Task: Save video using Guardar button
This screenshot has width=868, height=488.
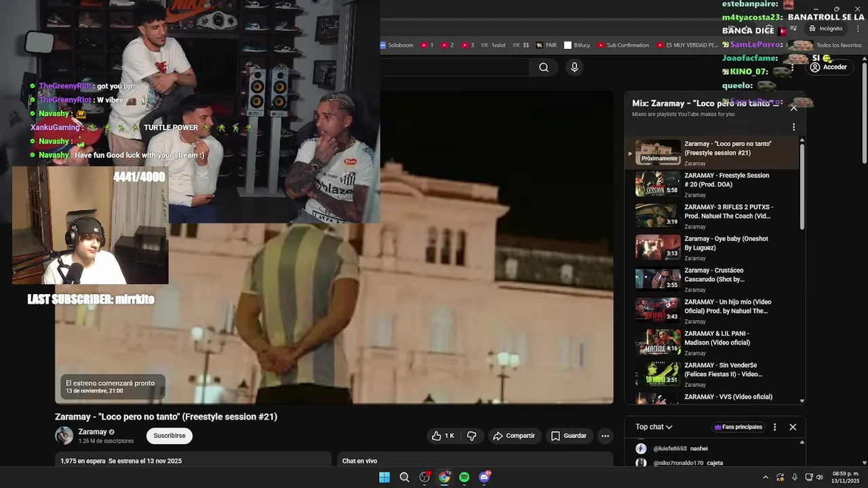Action: point(568,436)
